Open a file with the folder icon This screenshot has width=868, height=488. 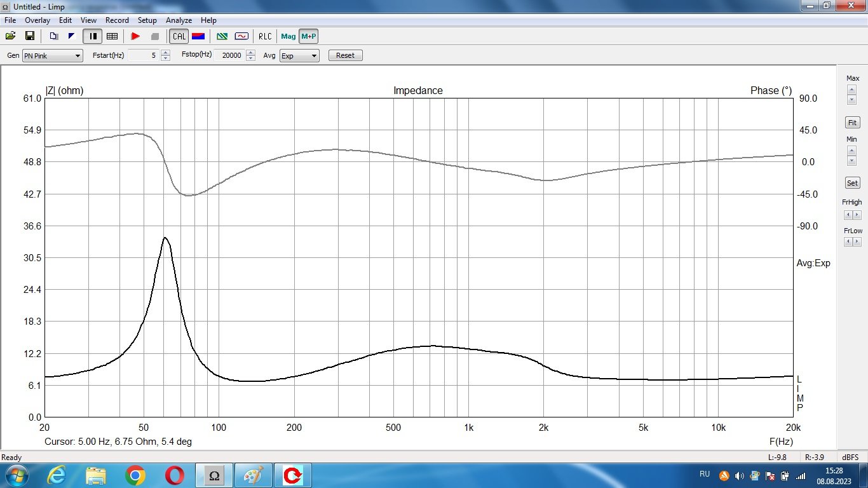(11, 36)
